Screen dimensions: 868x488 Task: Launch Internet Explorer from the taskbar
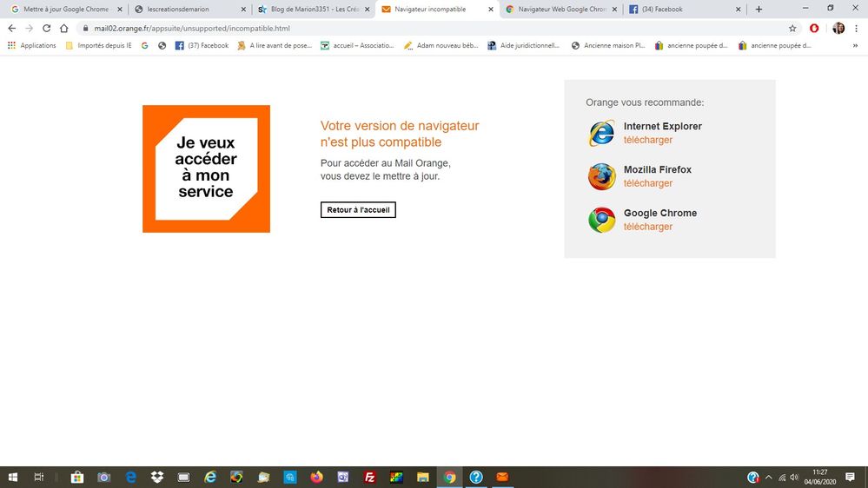210,477
